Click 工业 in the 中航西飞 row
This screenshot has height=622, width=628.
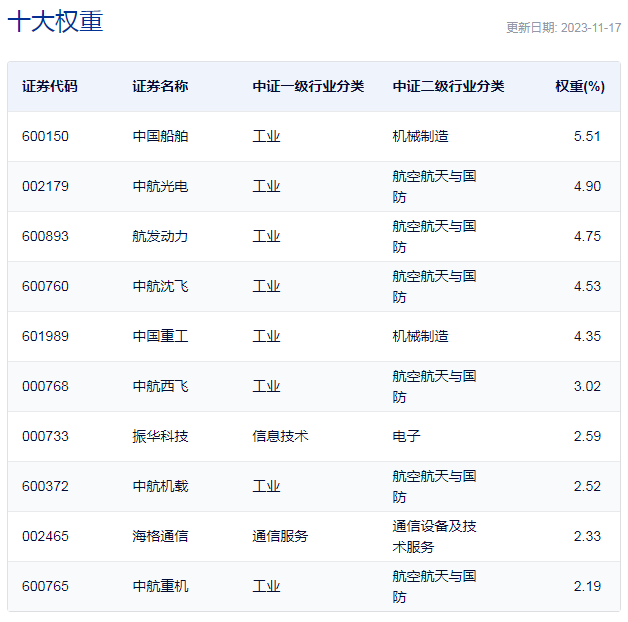point(266,386)
